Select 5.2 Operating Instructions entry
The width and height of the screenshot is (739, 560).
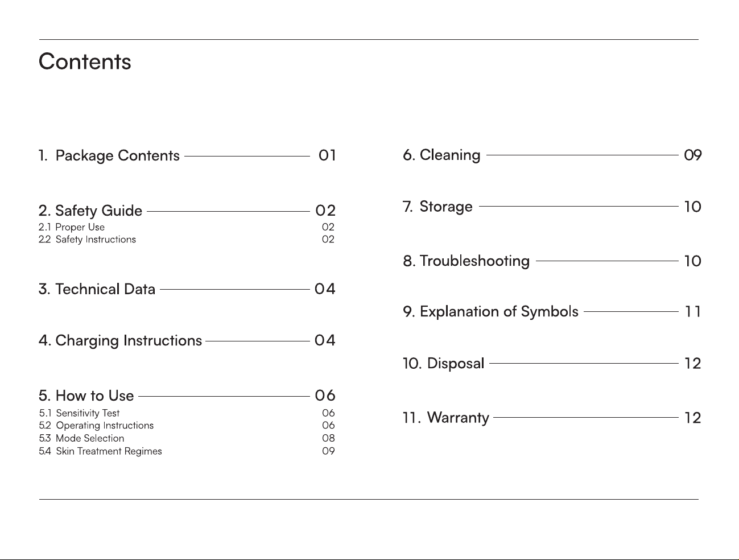96,426
